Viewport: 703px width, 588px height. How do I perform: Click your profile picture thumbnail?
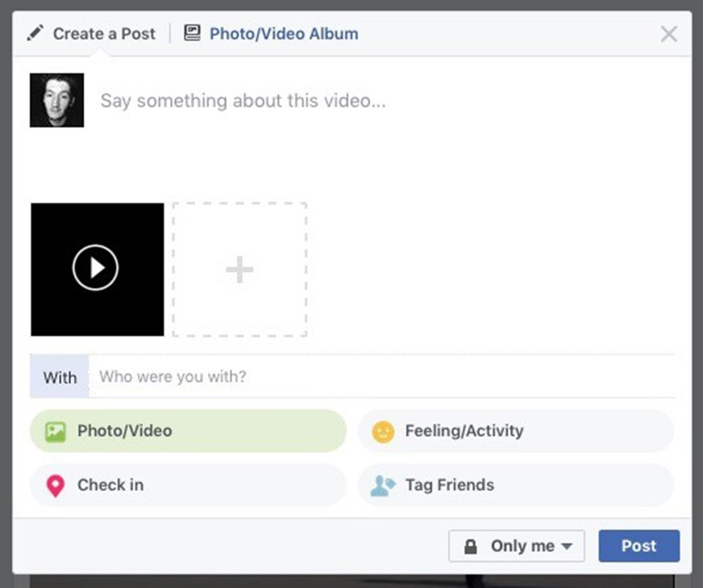tap(56, 100)
